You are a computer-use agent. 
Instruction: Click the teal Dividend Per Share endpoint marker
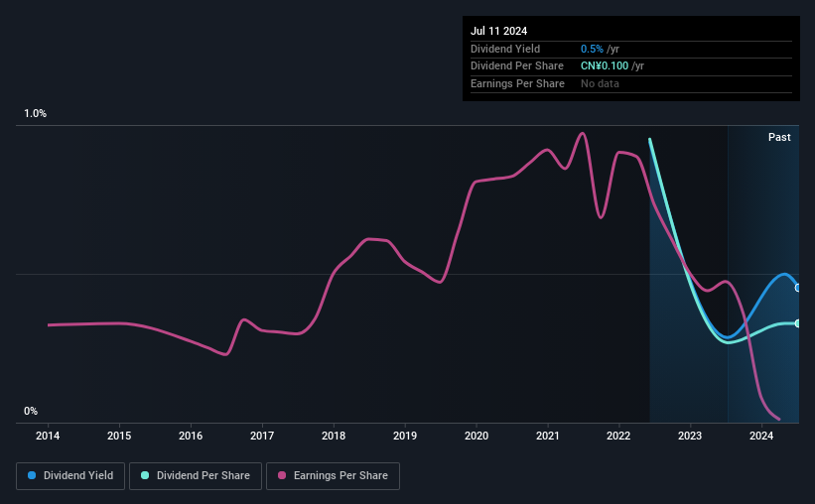pos(798,323)
